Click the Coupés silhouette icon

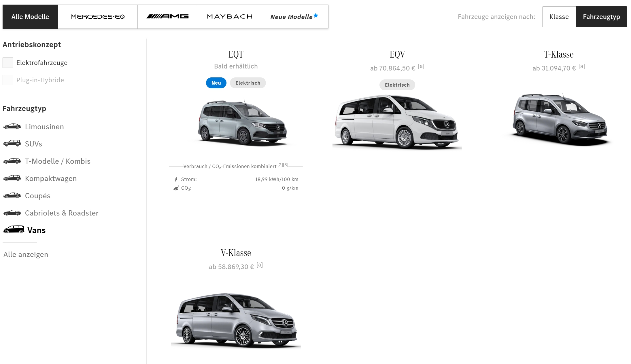[x=12, y=196]
